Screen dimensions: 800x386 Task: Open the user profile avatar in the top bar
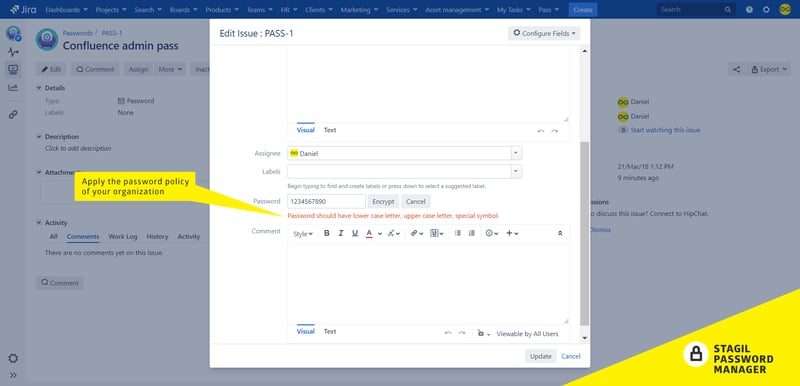(x=785, y=10)
